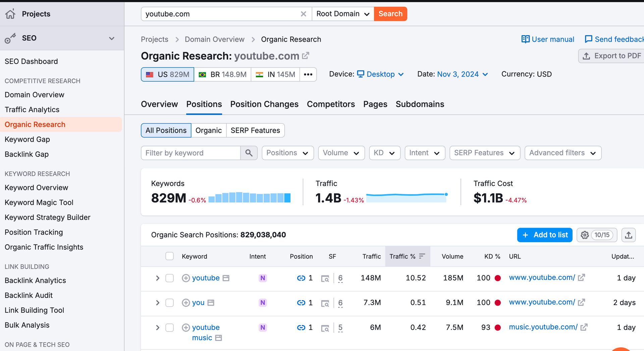This screenshot has height=351, width=644.
Task: Click the Projects home icon
Action: tap(10, 14)
